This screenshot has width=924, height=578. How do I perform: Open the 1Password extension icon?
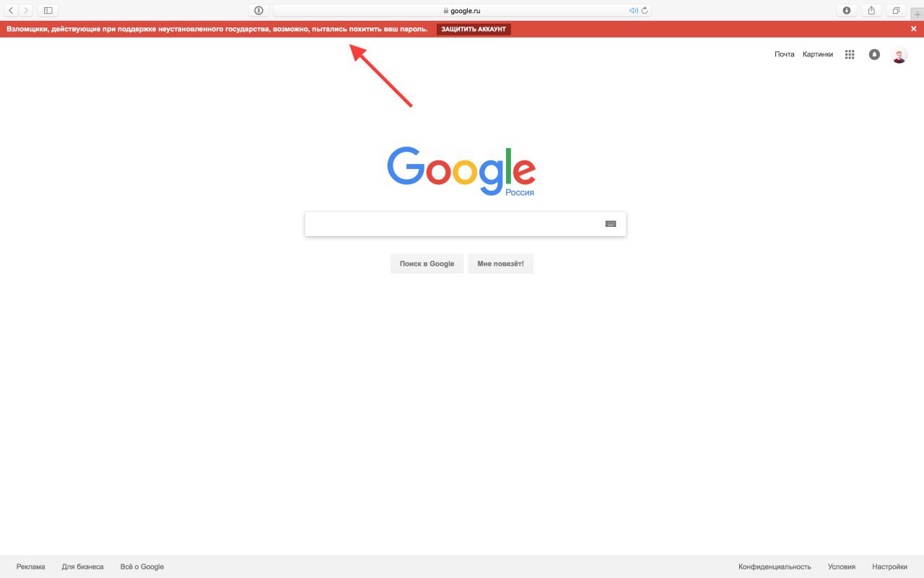tap(258, 10)
